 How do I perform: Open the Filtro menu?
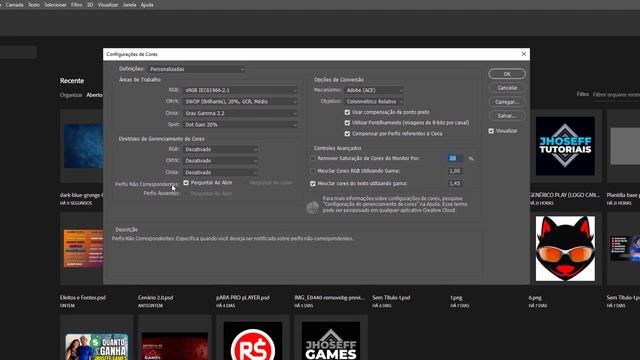[76, 5]
